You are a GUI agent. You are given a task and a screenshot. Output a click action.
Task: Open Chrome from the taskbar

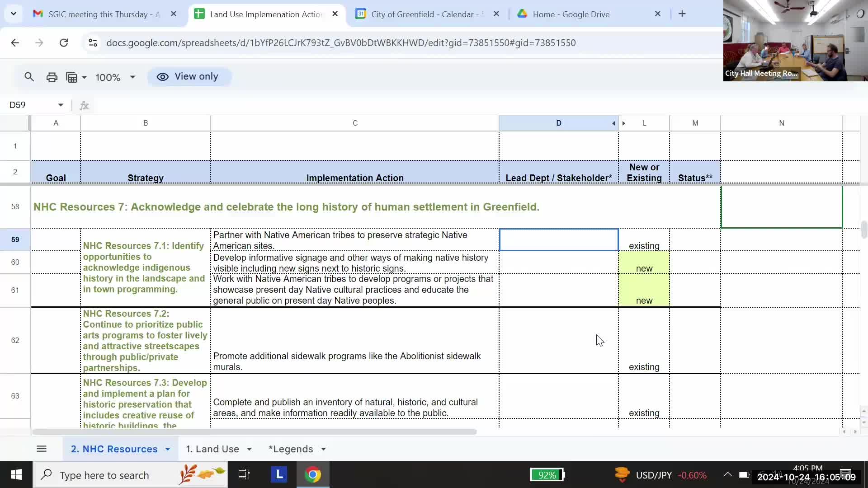point(313,475)
